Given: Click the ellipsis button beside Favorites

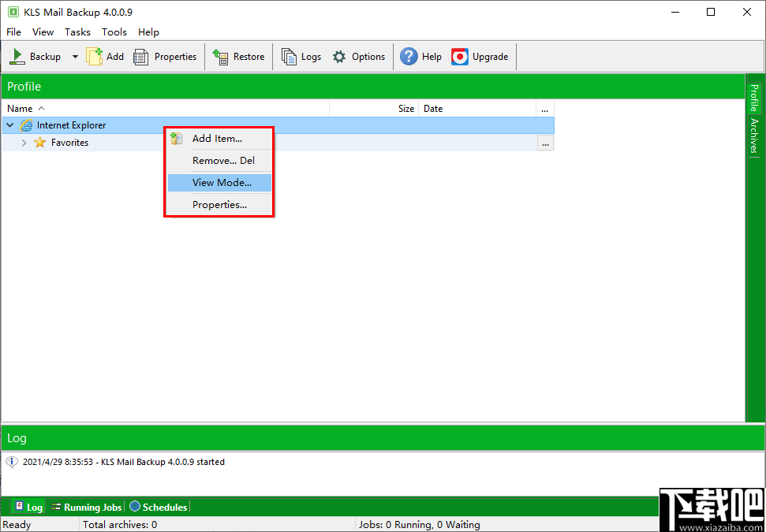Looking at the screenshot, I should [x=544, y=143].
